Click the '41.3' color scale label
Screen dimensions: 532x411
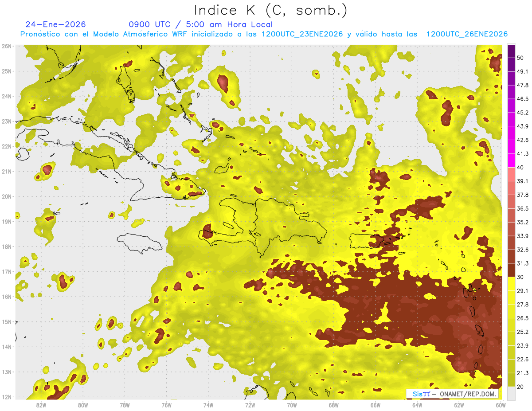(523, 154)
